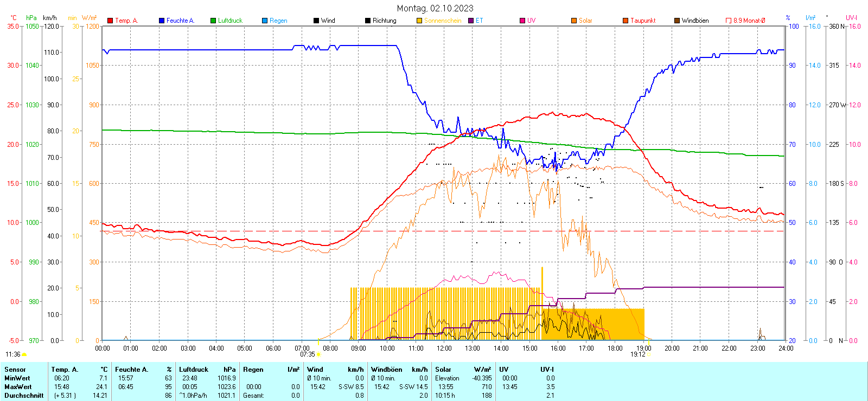Image resolution: width=868 pixels, height=401 pixels.
Task: Click the orange Solar legend square
Action: pos(574,21)
